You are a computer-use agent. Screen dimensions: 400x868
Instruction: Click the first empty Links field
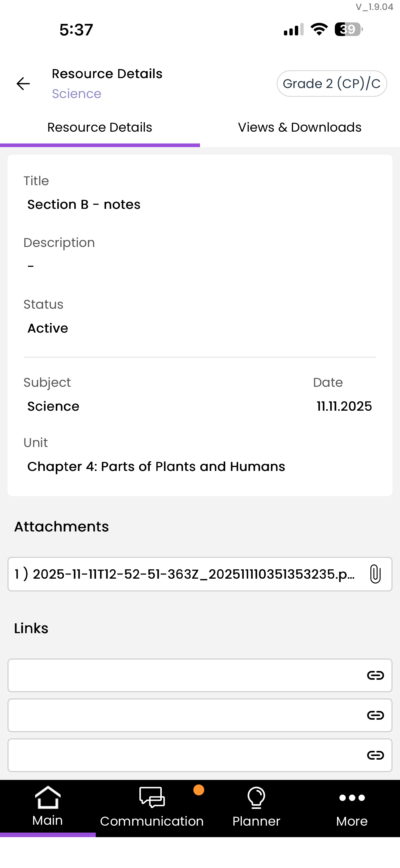tap(185, 675)
